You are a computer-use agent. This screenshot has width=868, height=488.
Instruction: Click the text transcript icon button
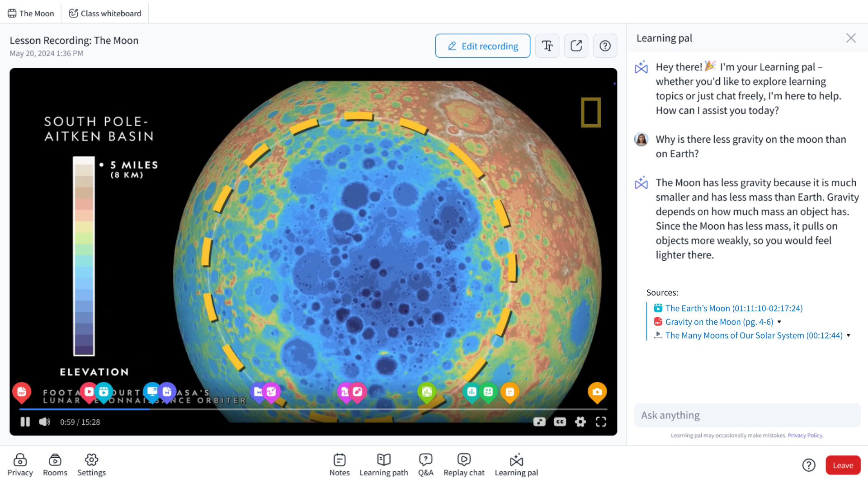click(547, 46)
